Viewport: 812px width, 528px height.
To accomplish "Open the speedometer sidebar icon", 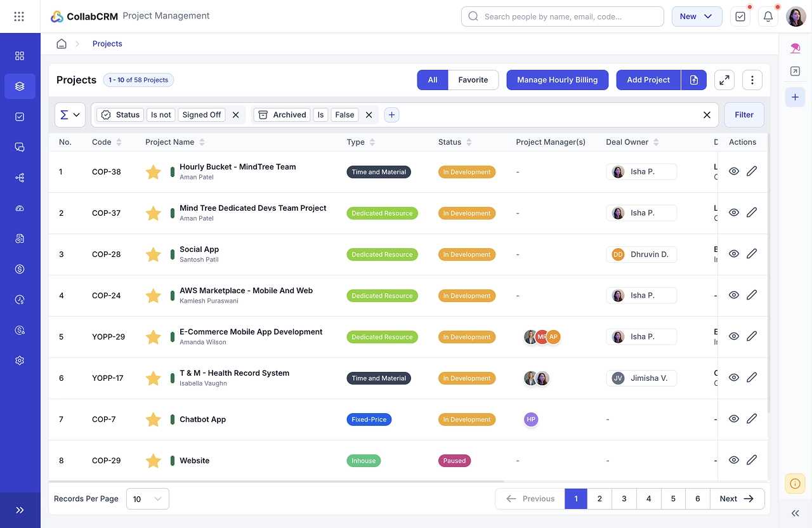I will pyautogui.click(x=20, y=208).
